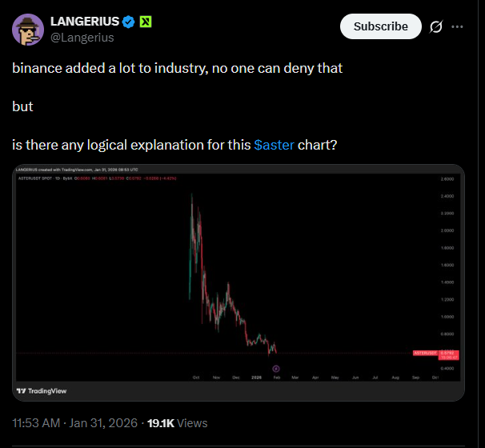Click the tweet text about binance
This screenshot has width=485, height=448.
tap(177, 68)
